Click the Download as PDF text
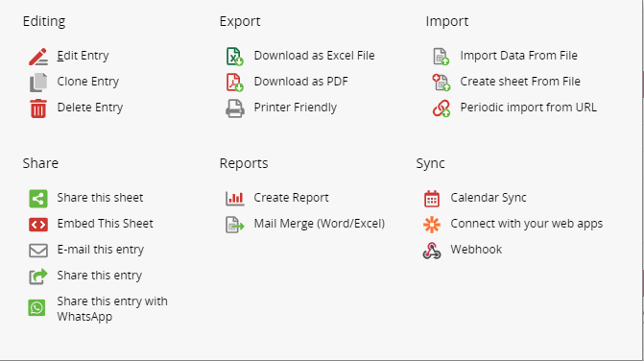The image size is (644, 361). [300, 82]
